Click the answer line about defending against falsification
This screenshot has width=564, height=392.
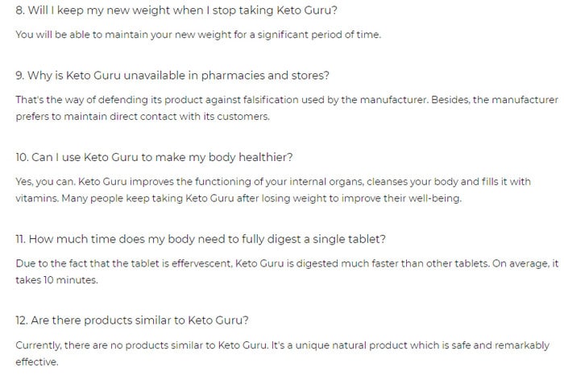(287, 100)
